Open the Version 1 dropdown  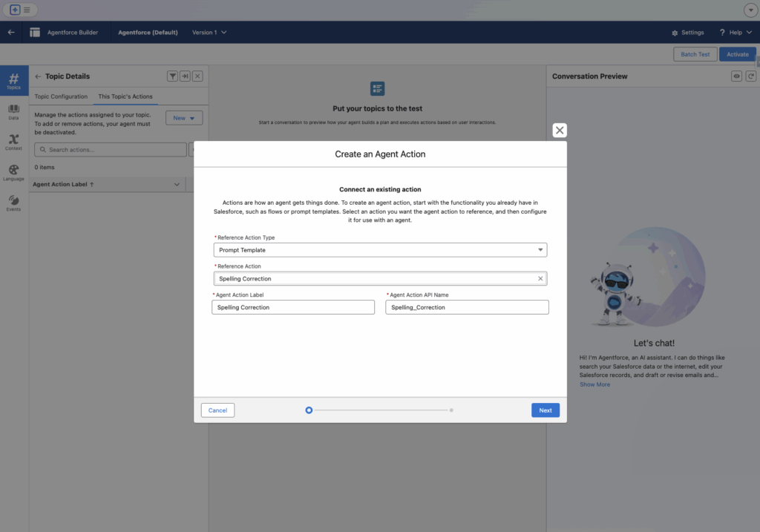209,33
